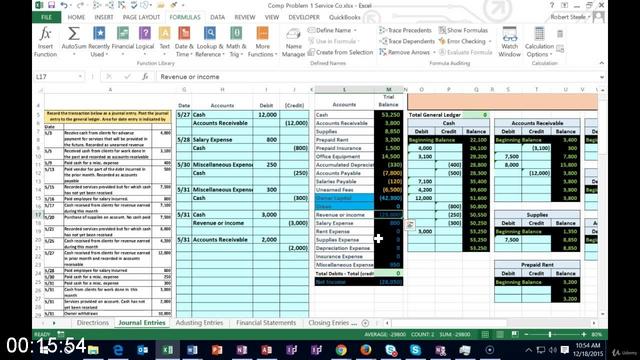Open the FILE tab
640x360 pixels.
tap(47, 17)
